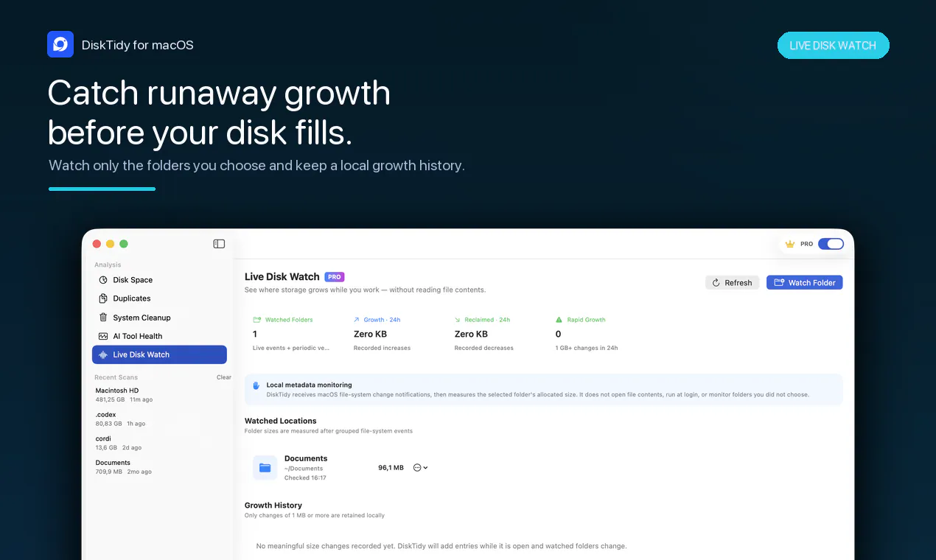Click the Refresh button
This screenshot has height=560, width=936.
point(732,282)
